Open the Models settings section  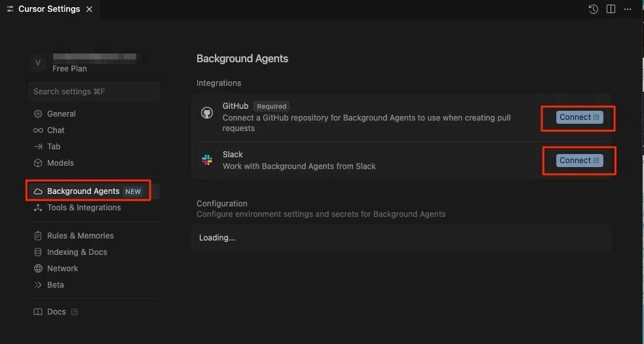60,163
